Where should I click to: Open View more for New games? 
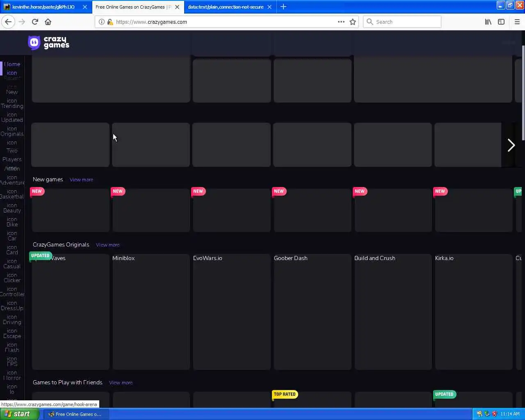click(81, 180)
